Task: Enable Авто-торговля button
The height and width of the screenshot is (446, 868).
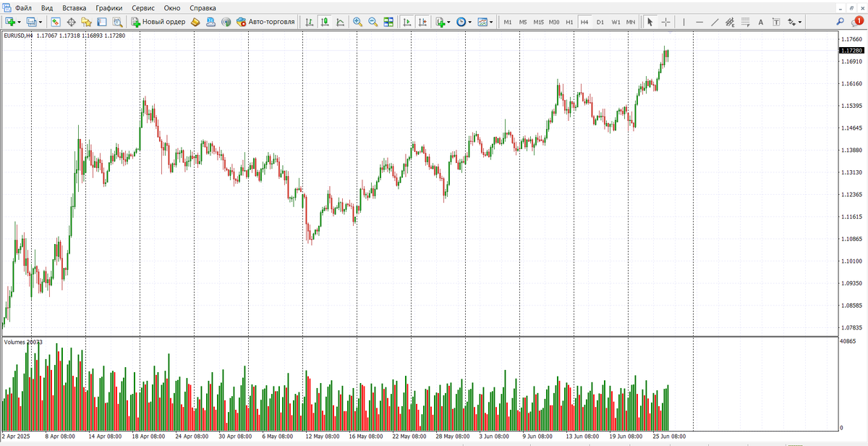Action: 264,22
